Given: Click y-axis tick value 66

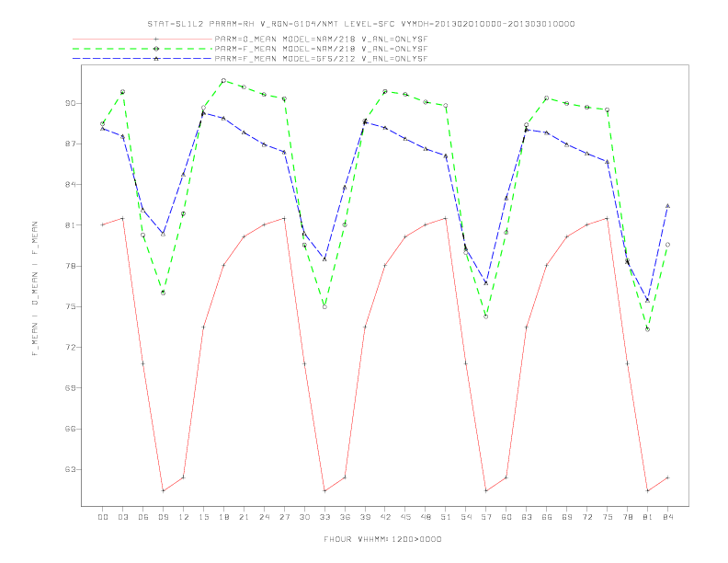Looking at the screenshot, I should tap(71, 429).
